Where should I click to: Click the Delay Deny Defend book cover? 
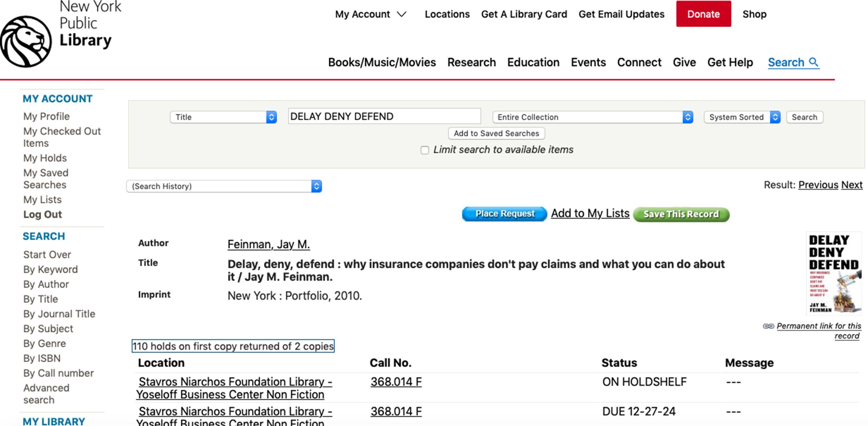(x=834, y=274)
